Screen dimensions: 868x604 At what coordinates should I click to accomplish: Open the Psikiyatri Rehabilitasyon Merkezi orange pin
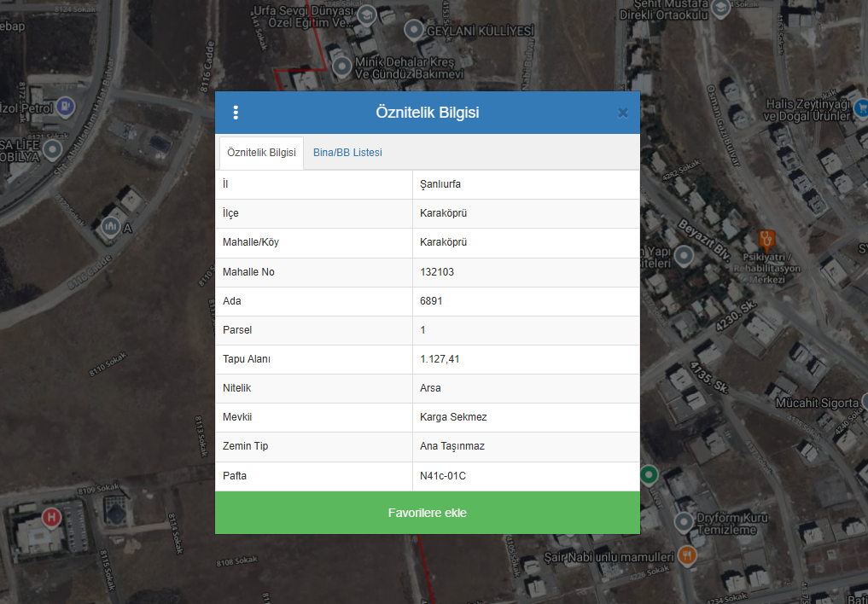[766, 238]
